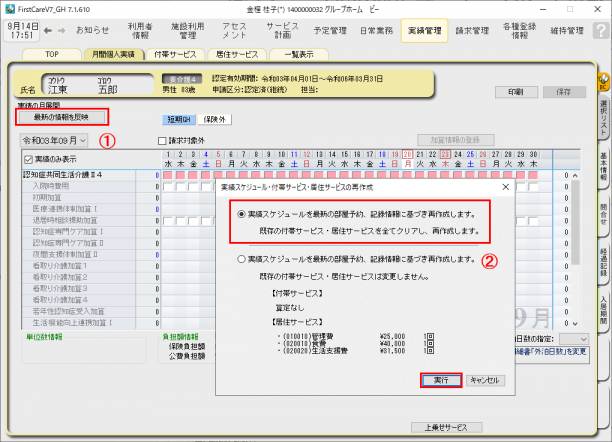
Task: Click the 印刷 button
Action: tap(515, 91)
